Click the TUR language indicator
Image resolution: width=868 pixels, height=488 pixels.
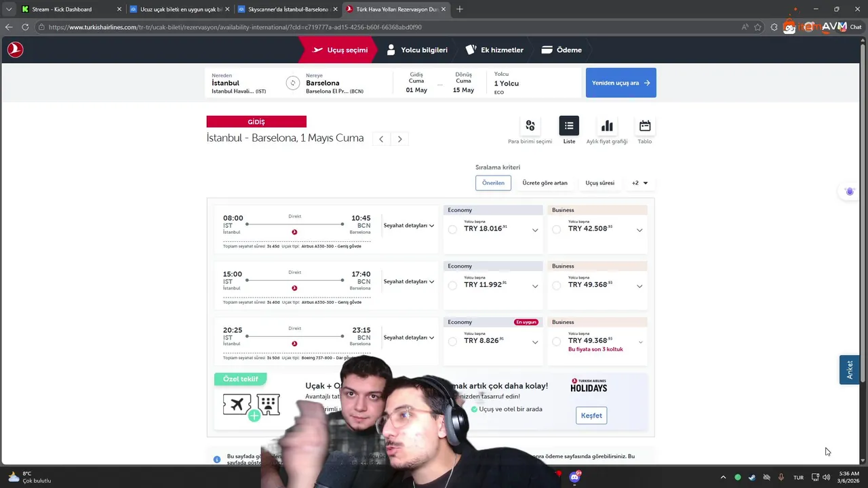[798, 477]
